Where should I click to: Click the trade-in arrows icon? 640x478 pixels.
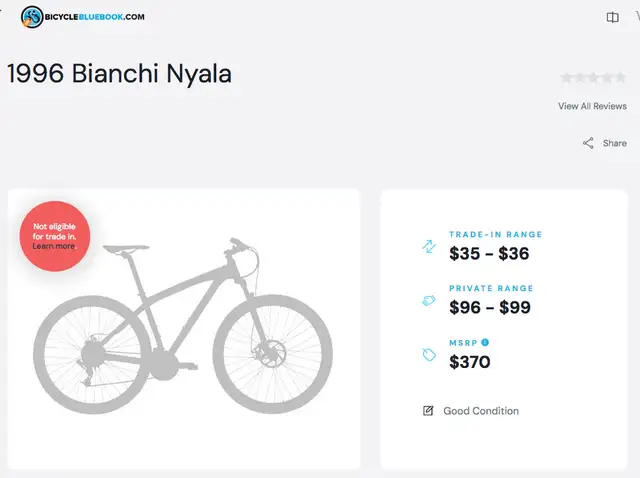pos(429,246)
